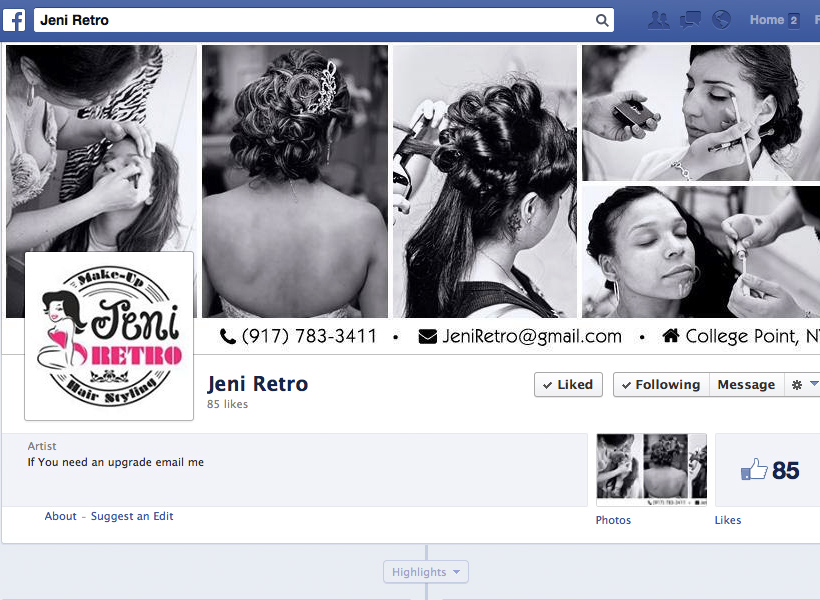Open friend requests icon
Image resolution: width=820 pixels, height=600 pixels.
[658, 20]
